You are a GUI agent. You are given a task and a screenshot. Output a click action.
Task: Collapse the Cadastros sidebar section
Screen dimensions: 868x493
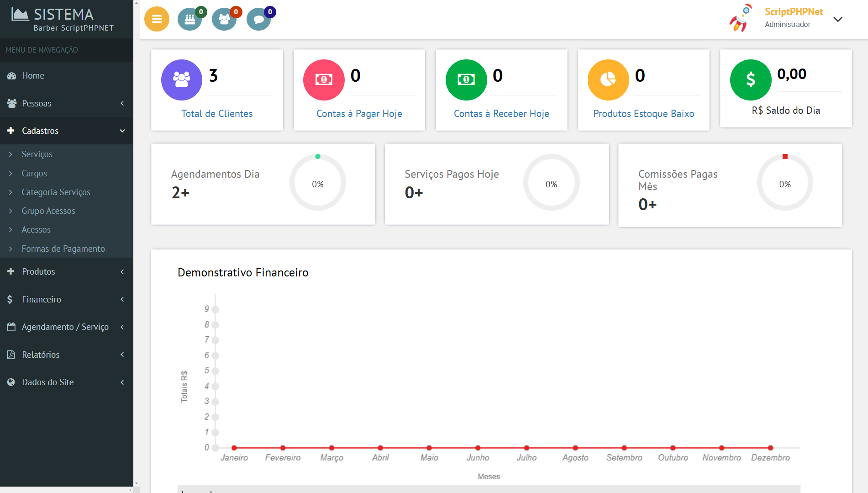[66, 131]
